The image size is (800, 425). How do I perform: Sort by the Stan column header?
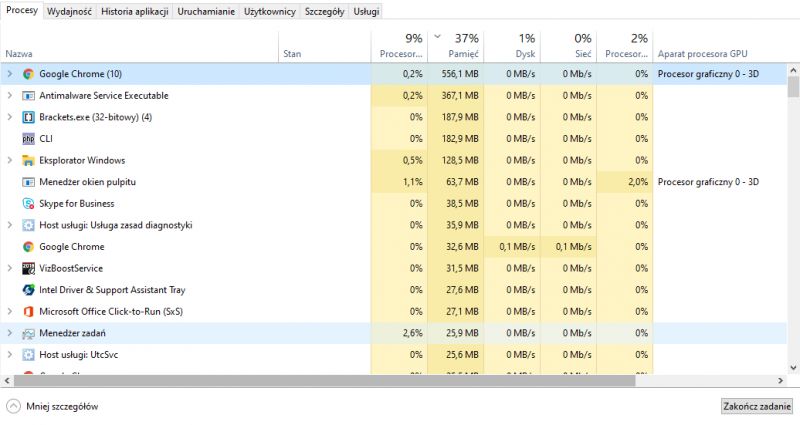click(325, 47)
